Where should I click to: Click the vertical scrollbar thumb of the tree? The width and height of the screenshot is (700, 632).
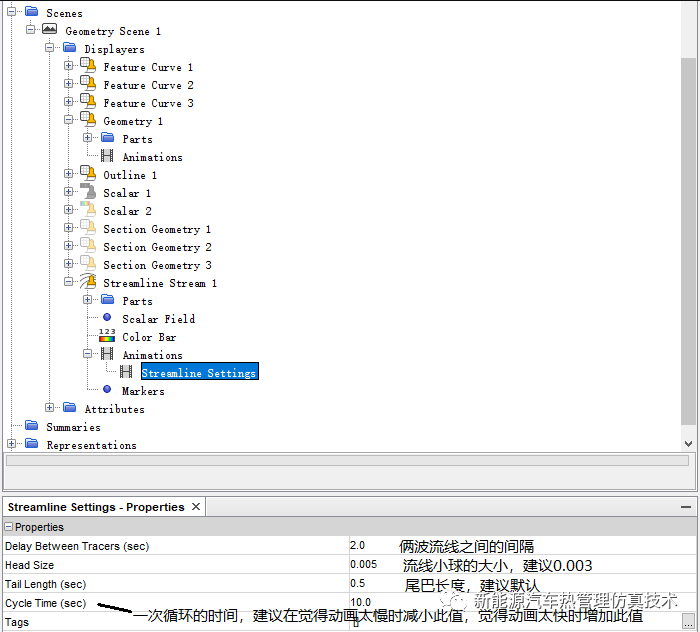pyautogui.click(x=688, y=241)
